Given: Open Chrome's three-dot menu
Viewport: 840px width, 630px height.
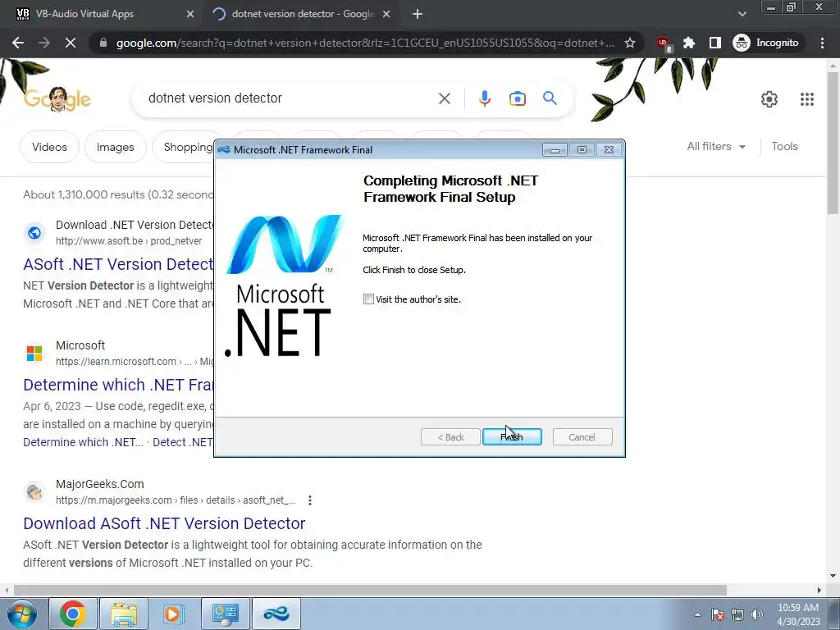Looking at the screenshot, I should 822,43.
